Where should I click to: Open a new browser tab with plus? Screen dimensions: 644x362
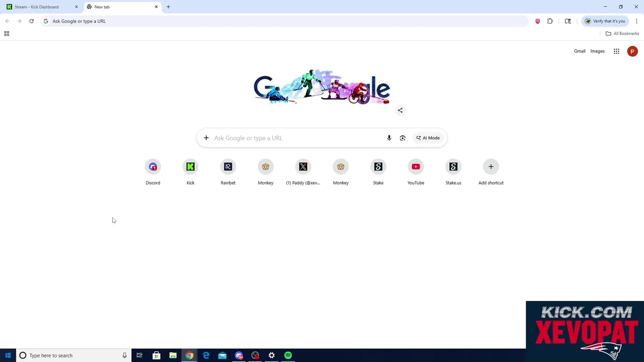pos(168,7)
